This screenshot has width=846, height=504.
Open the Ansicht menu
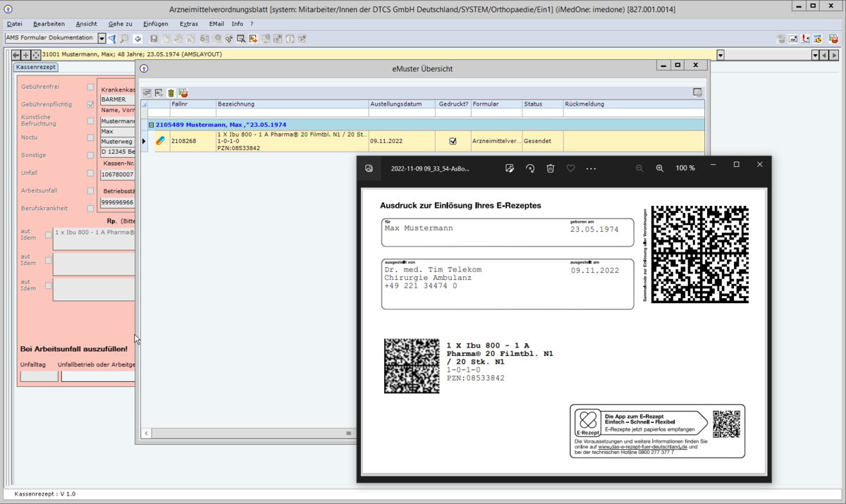pyautogui.click(x=87, y=24)
